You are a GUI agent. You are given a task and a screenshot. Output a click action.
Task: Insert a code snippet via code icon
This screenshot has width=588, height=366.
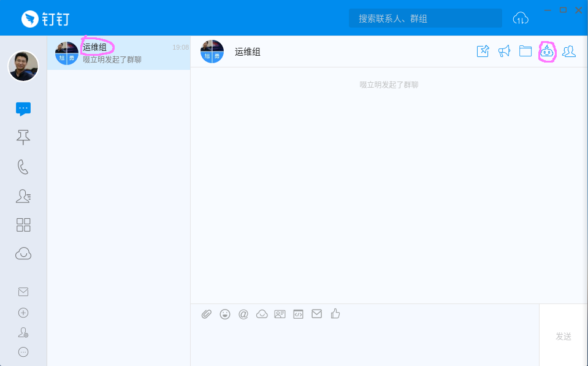[299, 314]
